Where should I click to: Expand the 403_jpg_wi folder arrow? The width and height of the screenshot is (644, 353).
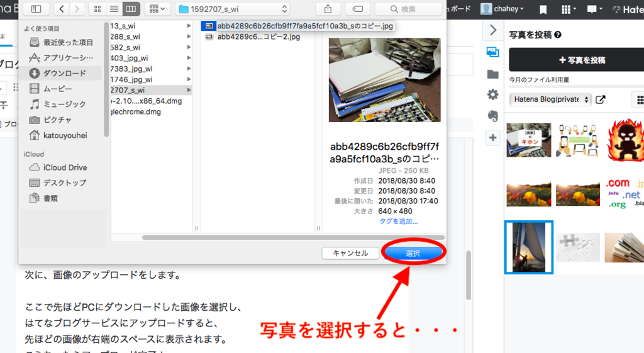click(x=189, y=58)
